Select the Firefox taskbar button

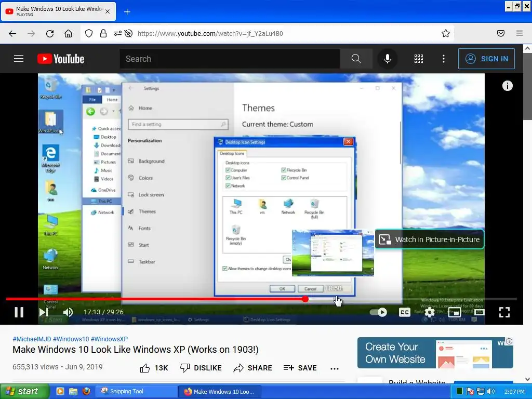(x=220, y=391)
